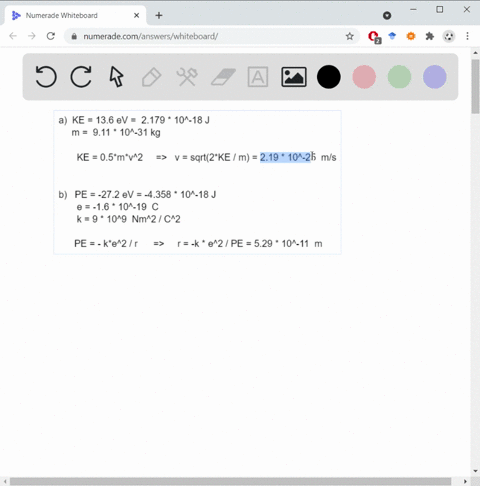Image resolution: width=480 pixels, height=486 pixels.
Task: Pick the pink color swatch
Action: 364,77
